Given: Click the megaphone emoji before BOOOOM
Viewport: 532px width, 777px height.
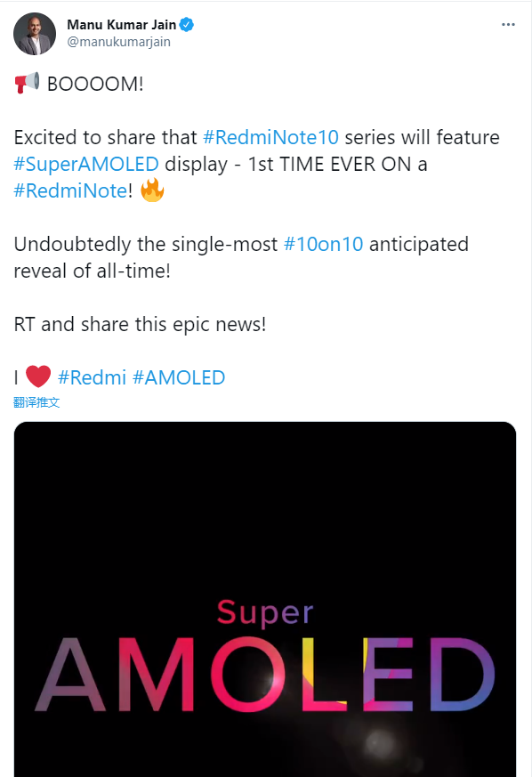Looking at the screenshot, I should click(27, 83).
